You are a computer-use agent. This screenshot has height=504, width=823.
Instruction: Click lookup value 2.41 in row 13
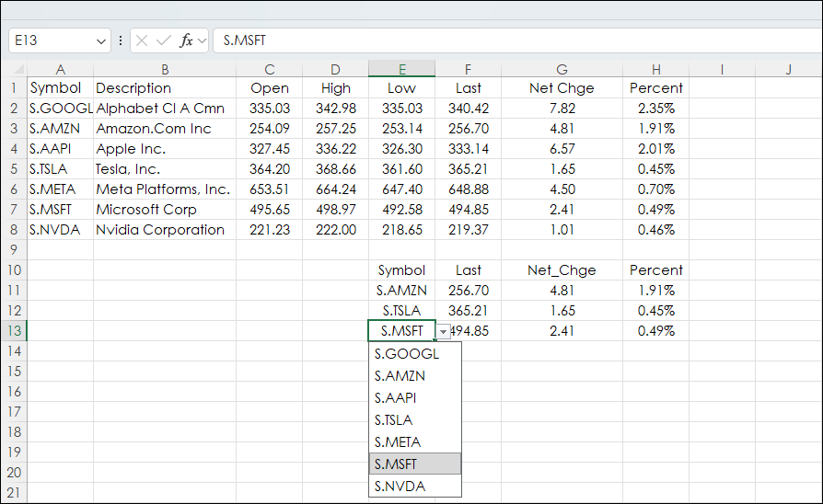[562, 331]
